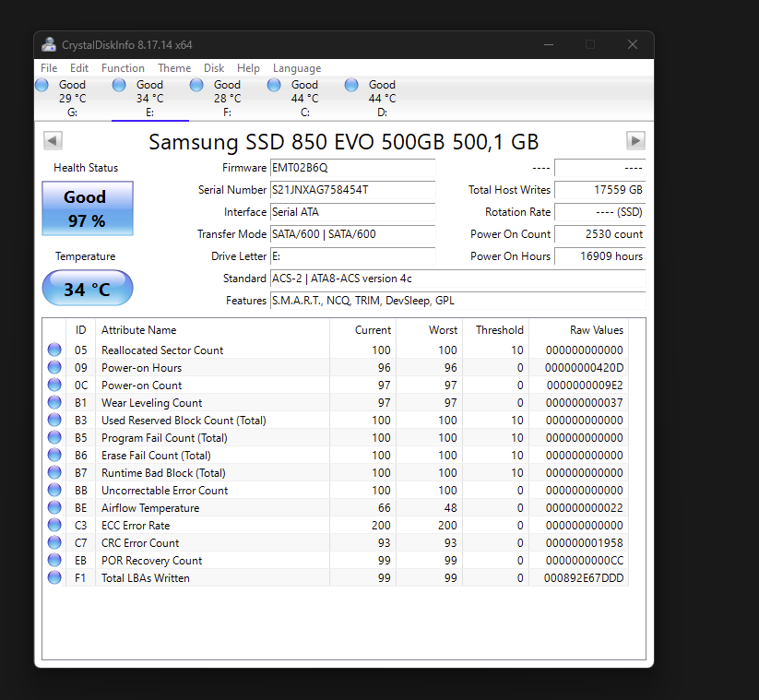
Task: Click the status orb for POR Recovery Count
Action: click(x=54, y=560)
